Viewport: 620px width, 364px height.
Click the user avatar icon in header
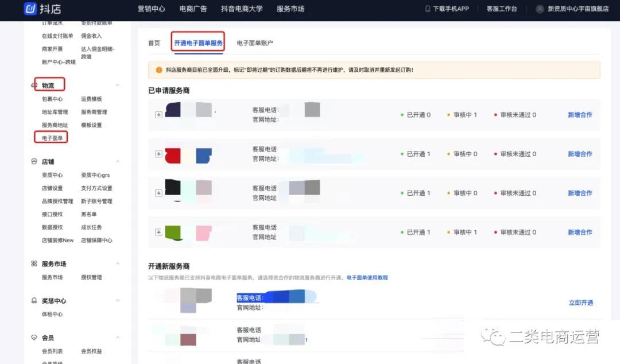tap(540, 9)
